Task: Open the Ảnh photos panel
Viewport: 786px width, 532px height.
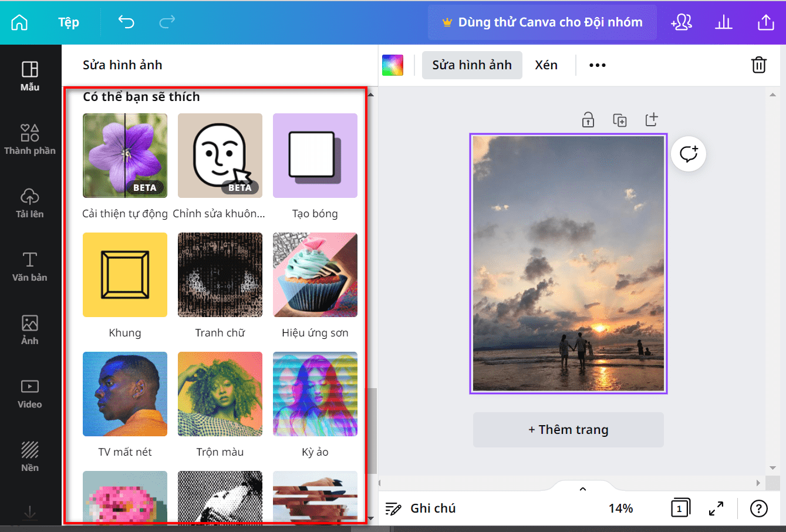Action: pyautogui.click(x=30, y=330)
